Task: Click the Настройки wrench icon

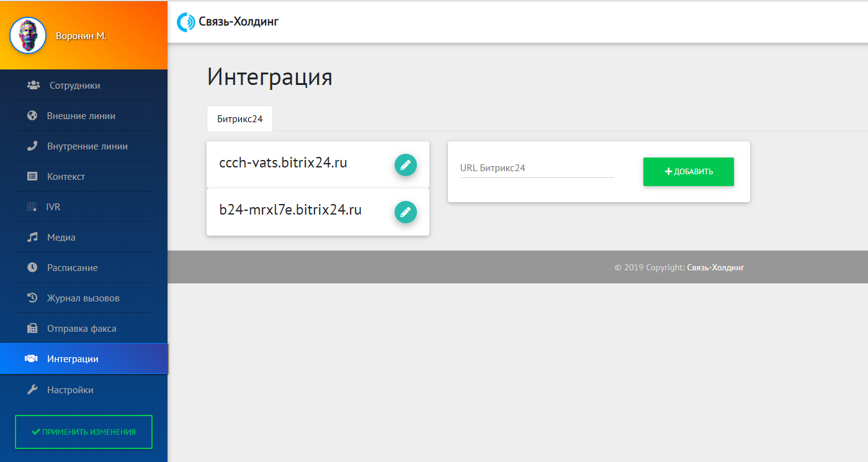Action: 33,390
